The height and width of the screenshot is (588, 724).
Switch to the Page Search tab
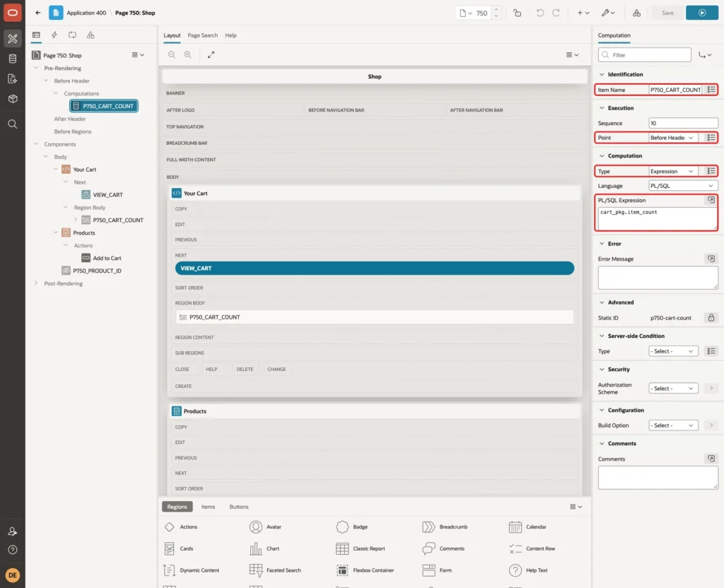pos(202,35)
